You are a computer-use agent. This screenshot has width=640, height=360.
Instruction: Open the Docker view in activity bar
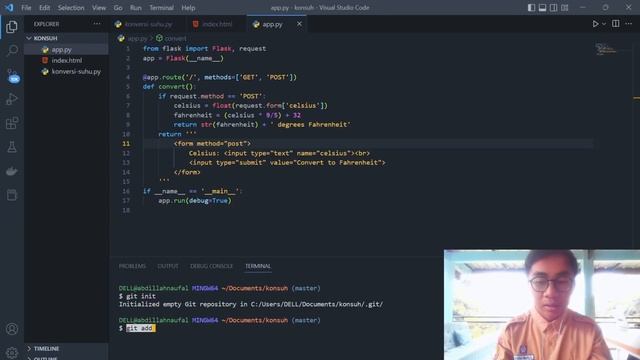coord(12,171)
